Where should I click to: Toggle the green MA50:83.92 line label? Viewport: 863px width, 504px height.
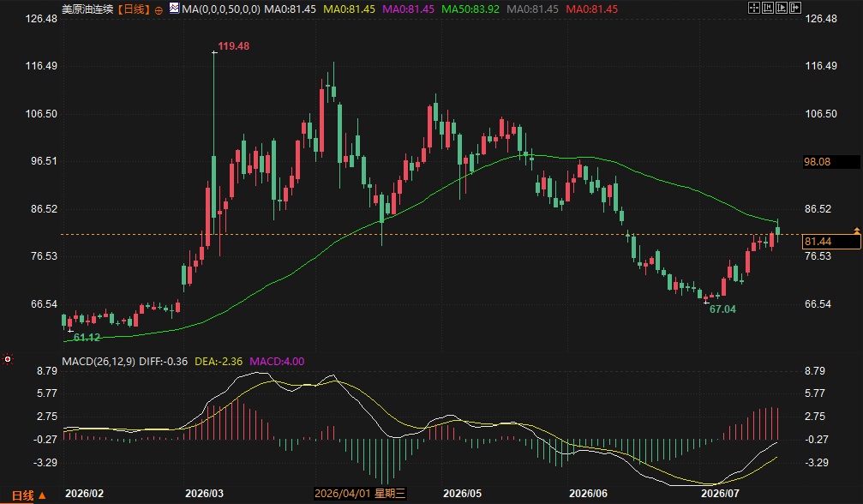470,9
